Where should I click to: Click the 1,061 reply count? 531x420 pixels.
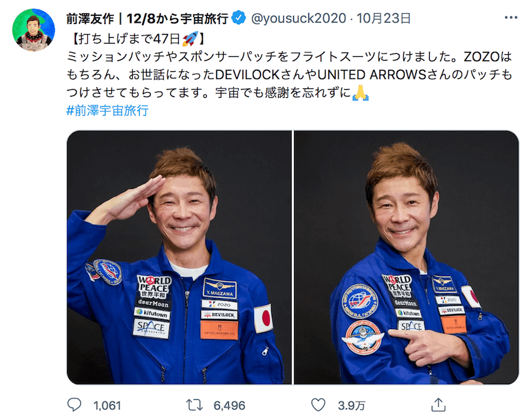(x=107, y=405)
